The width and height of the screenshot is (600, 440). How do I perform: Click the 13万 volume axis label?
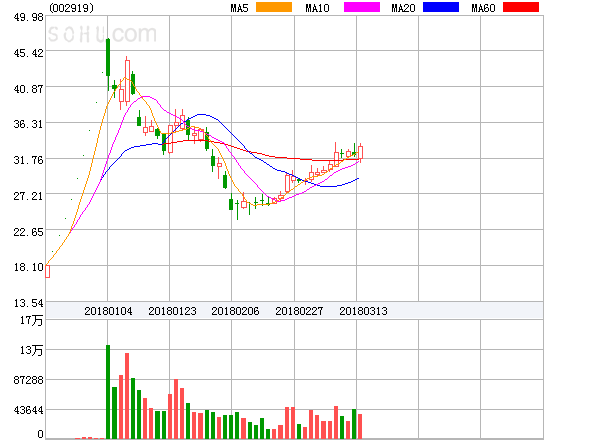pos(32,350)
